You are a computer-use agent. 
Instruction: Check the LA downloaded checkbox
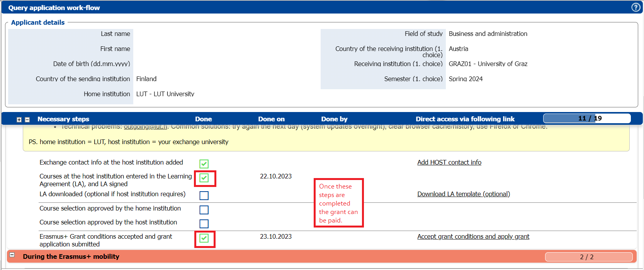(x=204, y=195)
